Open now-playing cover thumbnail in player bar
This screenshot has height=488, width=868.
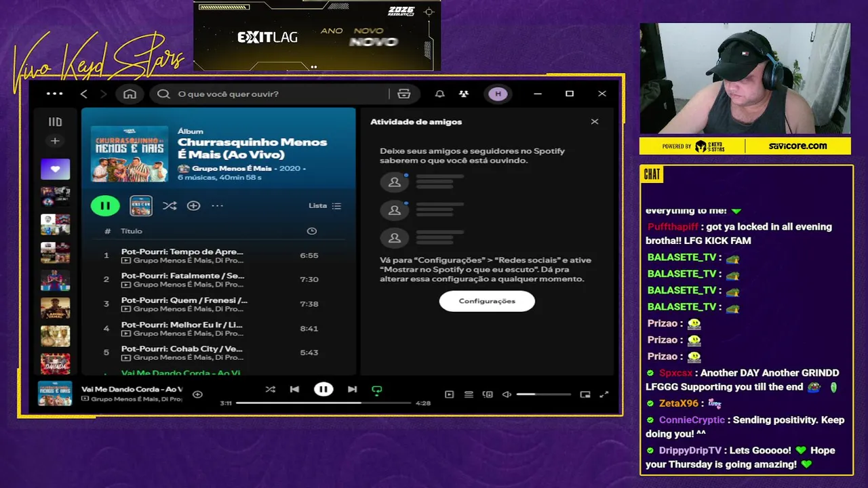point(55,394)
